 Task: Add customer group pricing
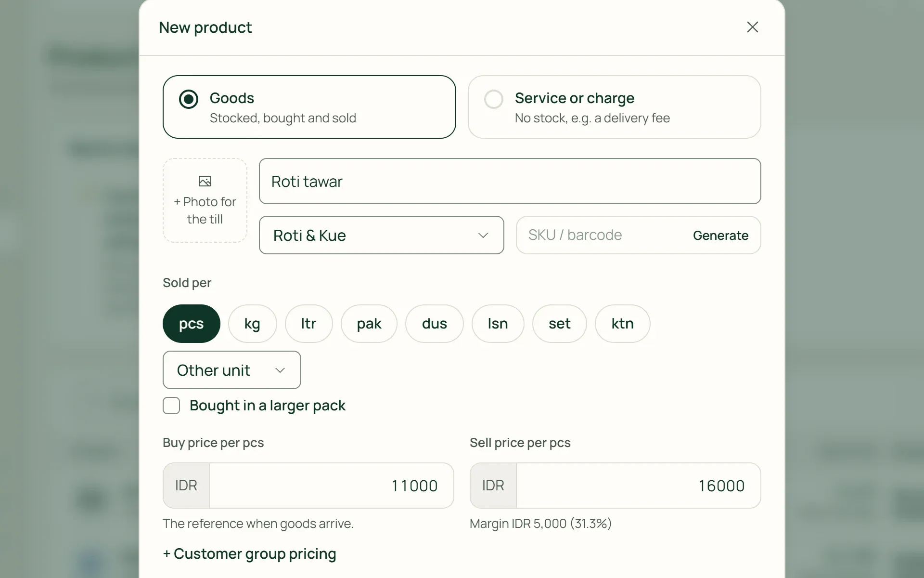pyautogui.click(x=249, y=554)
